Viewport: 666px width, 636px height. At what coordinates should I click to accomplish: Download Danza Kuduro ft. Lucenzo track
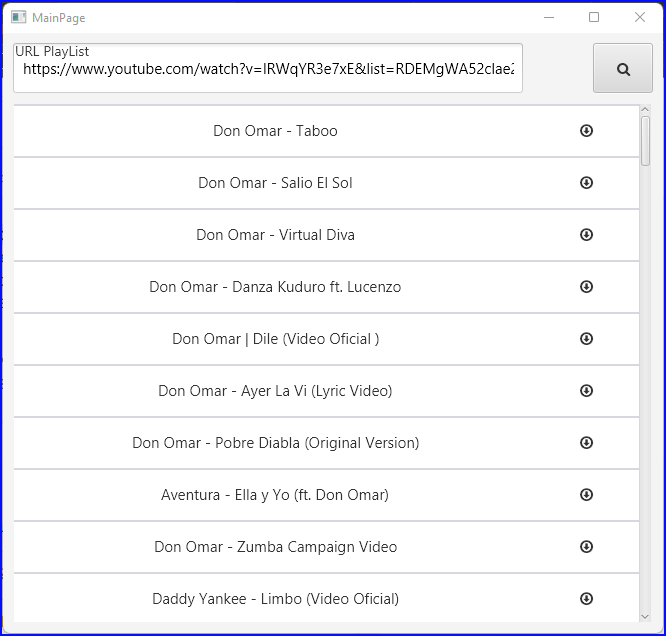586,287
